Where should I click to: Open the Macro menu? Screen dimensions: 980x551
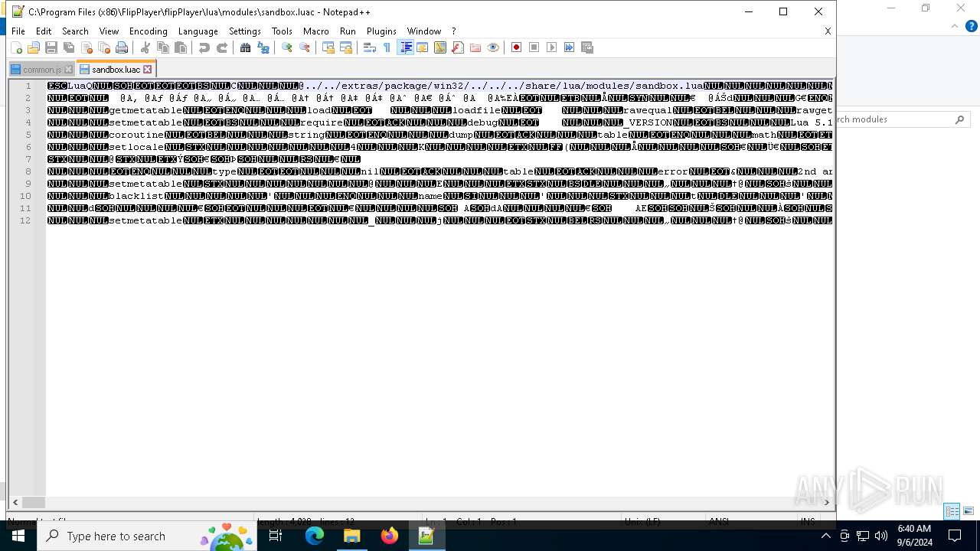pos(315,31)
